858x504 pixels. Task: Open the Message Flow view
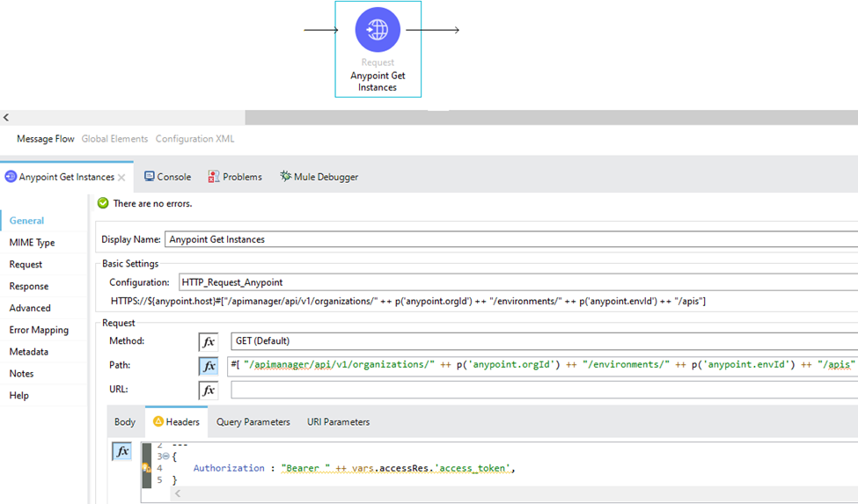[x=46, y=139]
